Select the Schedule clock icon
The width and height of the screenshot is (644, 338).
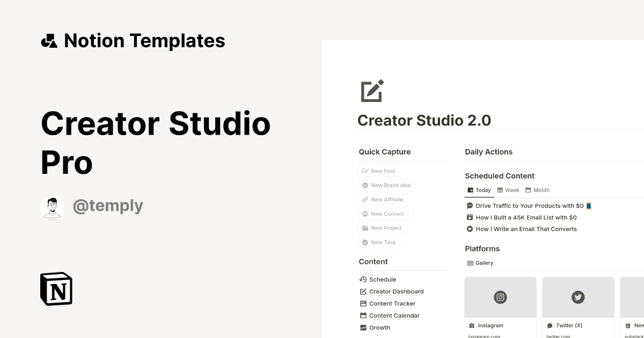click(363, 279)
